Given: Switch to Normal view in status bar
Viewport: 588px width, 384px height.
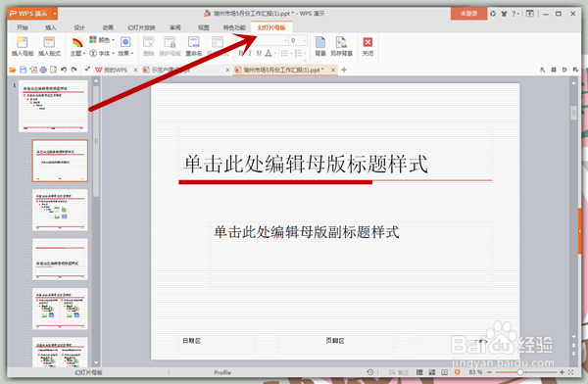Looking at the screenshot, I should tap(419, 372).
